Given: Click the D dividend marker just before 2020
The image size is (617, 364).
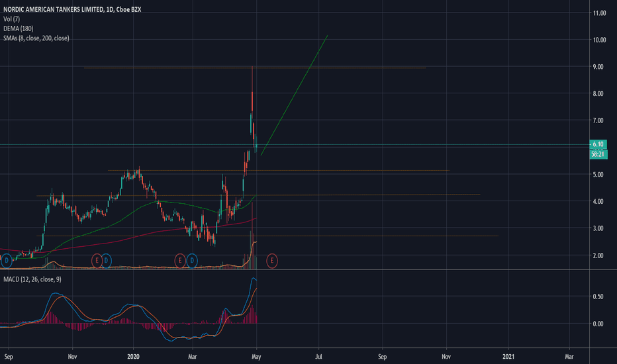Looking at the screenshot, I should [106, 261].
